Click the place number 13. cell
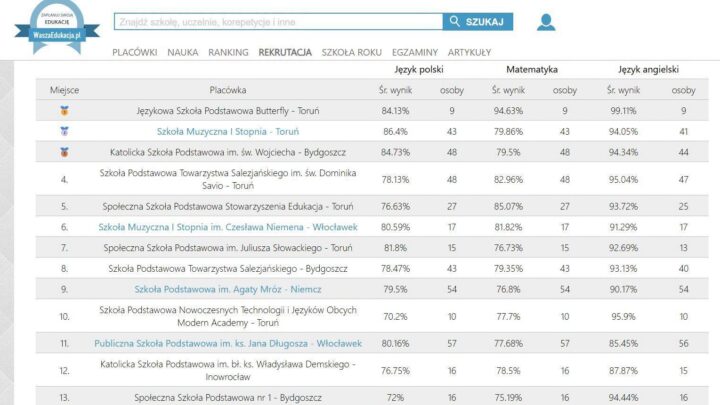The image size is (720, 405). [x=64, y=397]
